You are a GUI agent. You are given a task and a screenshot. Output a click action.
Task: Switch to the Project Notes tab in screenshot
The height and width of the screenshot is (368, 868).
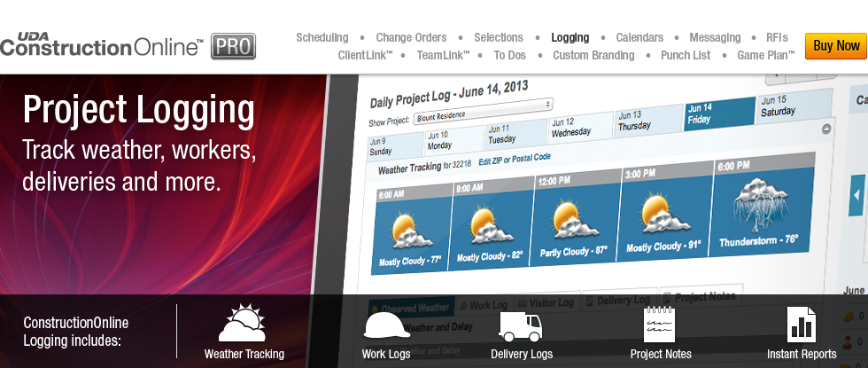(701, 296)
